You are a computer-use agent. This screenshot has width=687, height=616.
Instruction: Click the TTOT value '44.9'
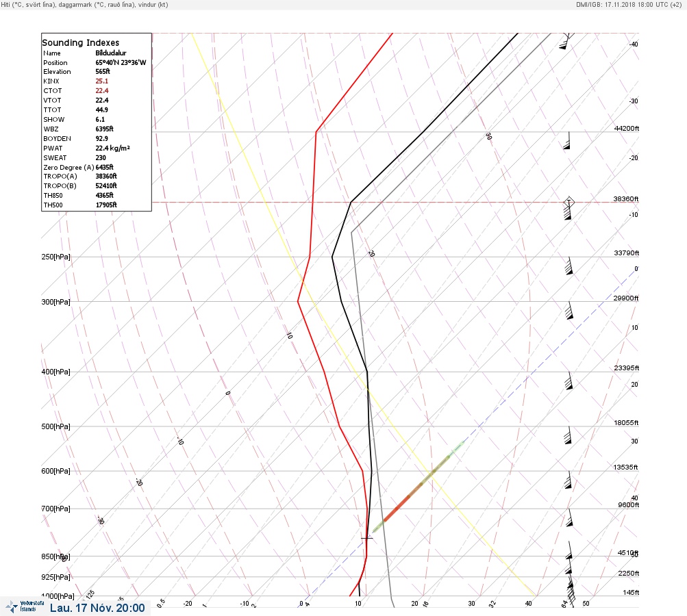pos(101,110)
